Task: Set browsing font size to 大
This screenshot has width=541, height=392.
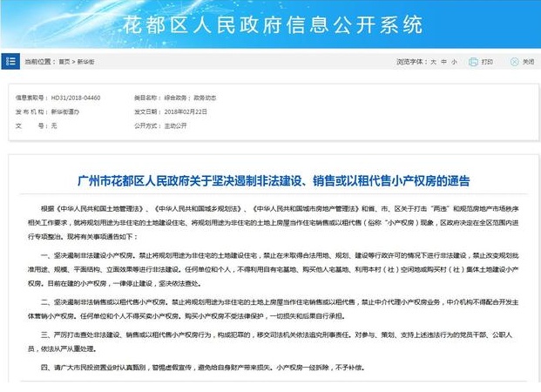Action: pyautogui.click(x=433, y=62)
